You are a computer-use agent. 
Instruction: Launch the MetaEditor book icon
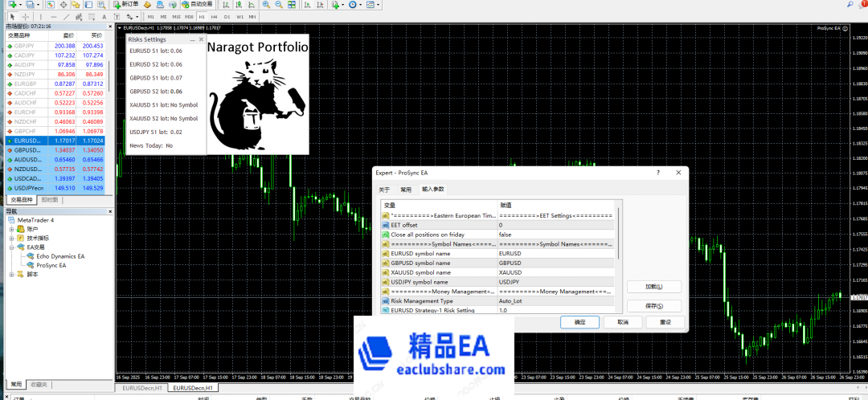[x=147, y=5]
